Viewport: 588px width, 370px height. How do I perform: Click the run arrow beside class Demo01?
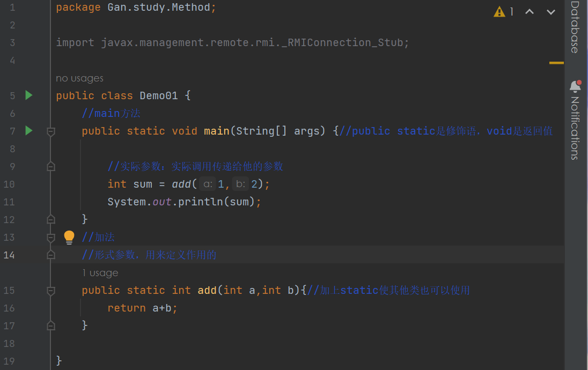pyautogui.click(x=29, y=95)
